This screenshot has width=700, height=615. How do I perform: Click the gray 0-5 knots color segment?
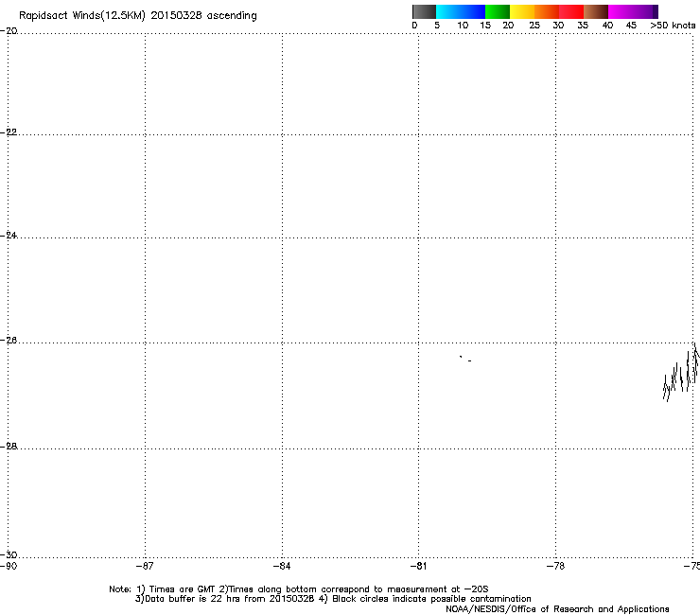pyautogui.click(x=424, y=11)
